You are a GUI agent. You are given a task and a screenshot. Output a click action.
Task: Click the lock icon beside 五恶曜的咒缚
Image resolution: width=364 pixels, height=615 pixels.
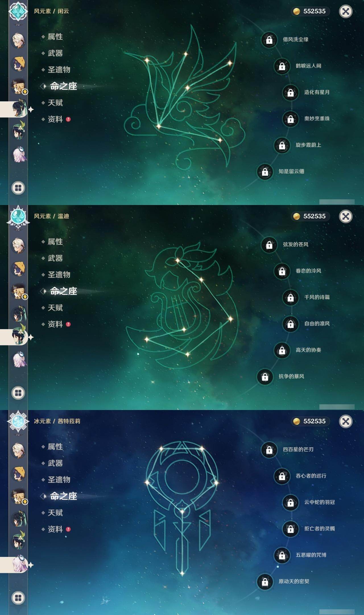tap(282, 555)
